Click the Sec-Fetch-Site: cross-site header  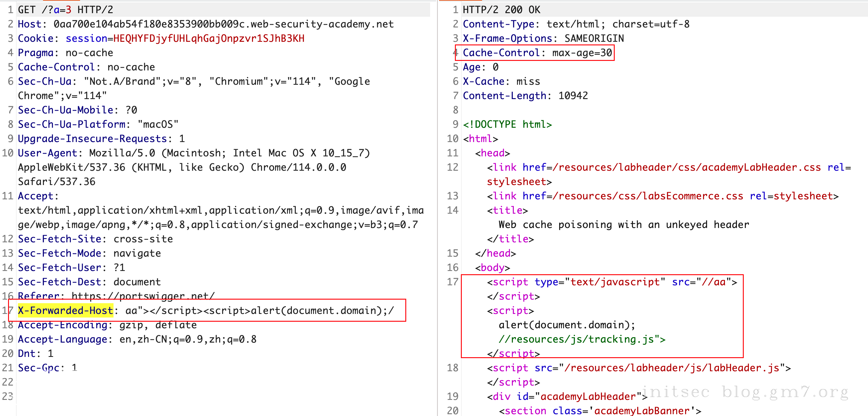pos(95,239)
